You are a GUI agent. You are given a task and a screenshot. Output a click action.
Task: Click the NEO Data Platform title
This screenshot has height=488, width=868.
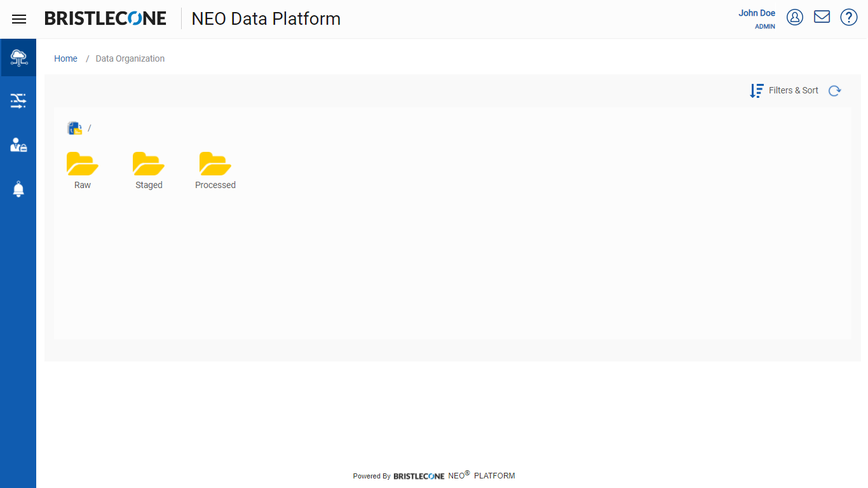(266, 19)
